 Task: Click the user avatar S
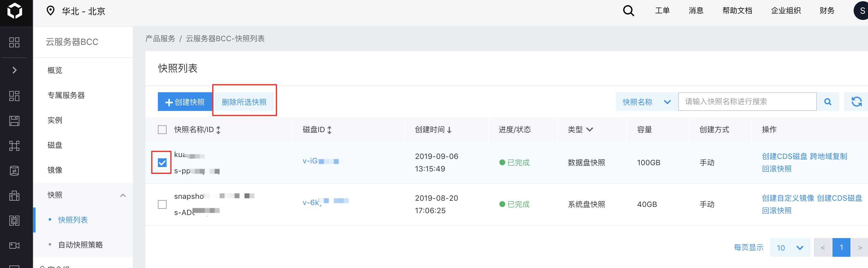click(861, 11)
